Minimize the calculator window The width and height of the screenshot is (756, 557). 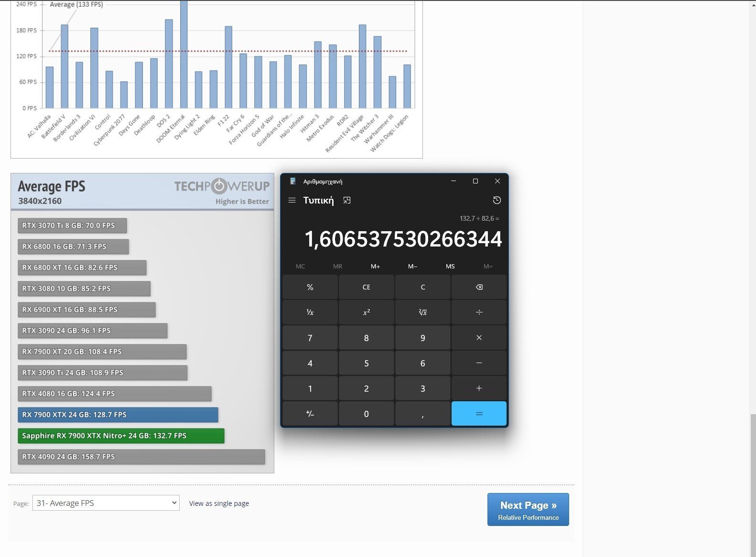pyautogui.click(x=454, y=181)
